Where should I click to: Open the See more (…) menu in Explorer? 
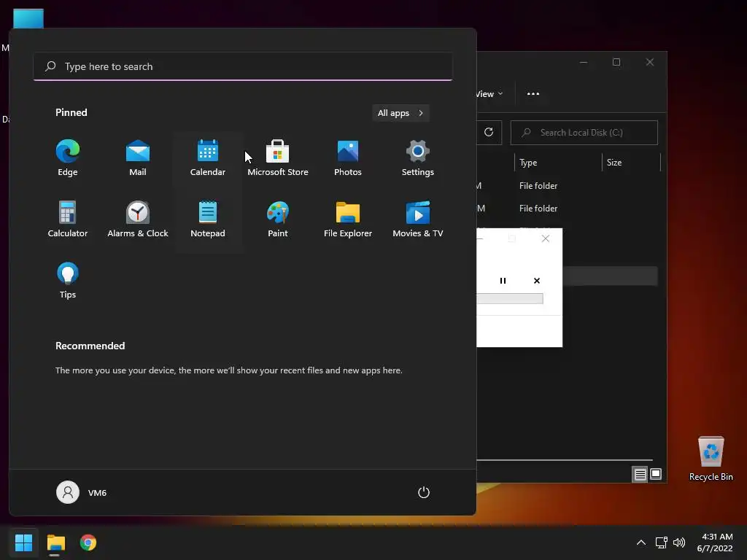pyautogui.click(x=533, y=94)
